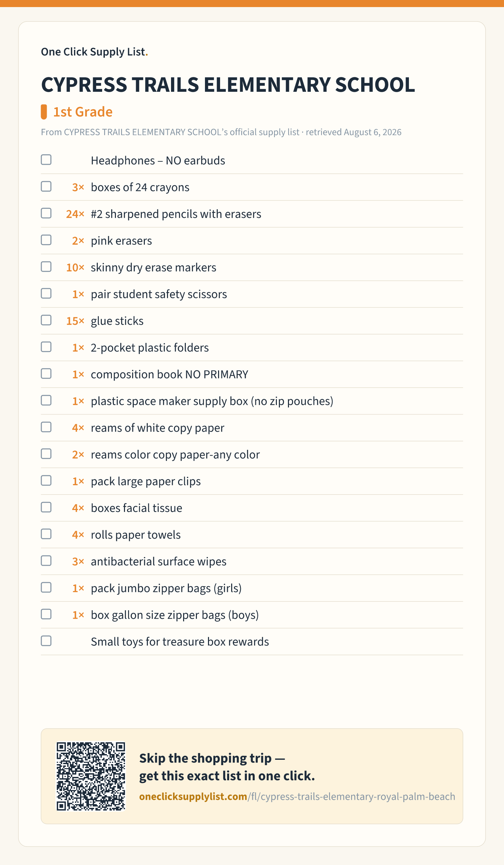Mark reams color copy paper checkbox

[x=46, y=454]
